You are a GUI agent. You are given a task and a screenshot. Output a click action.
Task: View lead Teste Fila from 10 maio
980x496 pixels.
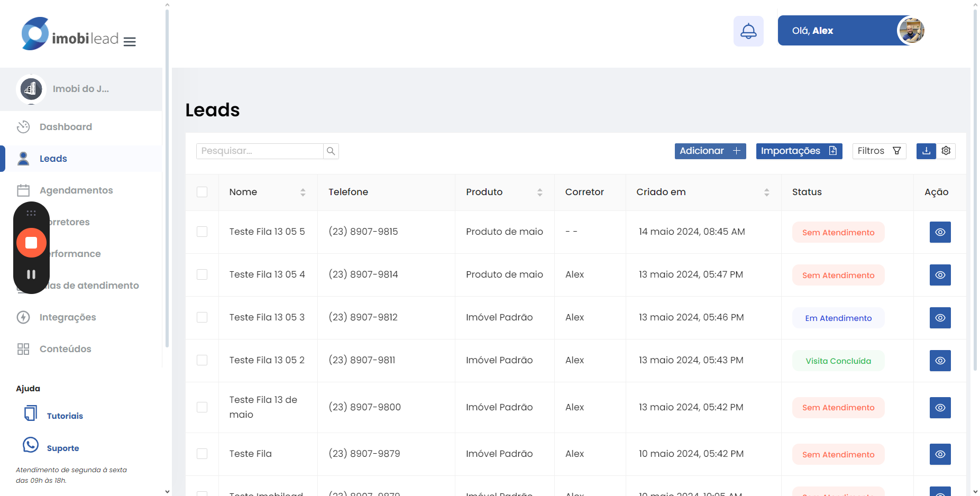coord(940,454)
